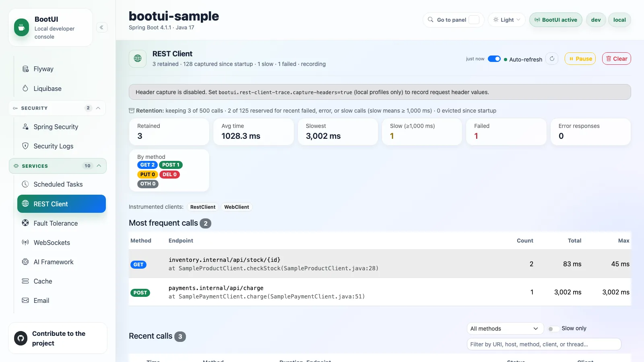The width and height of the screenshot is (644, 362).
Task: Turn off the Auto-refresh switch
Action: point(494,59)
